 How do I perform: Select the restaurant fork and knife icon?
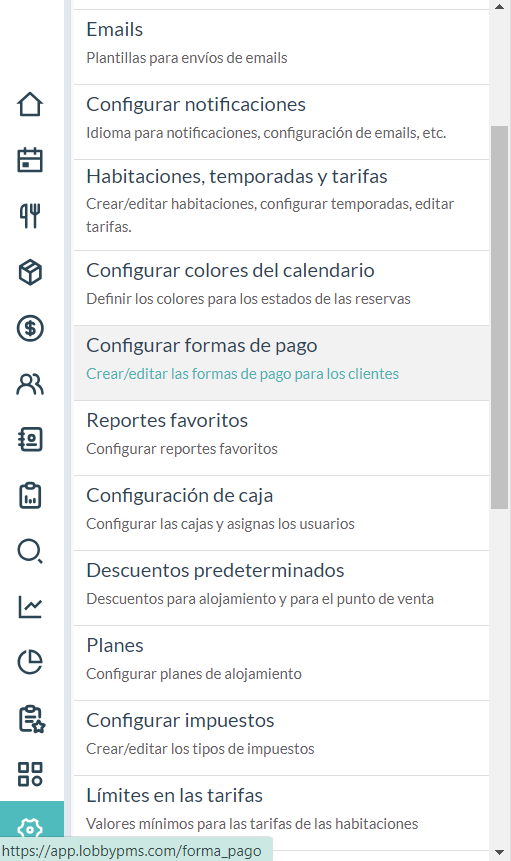pos(30,216)
